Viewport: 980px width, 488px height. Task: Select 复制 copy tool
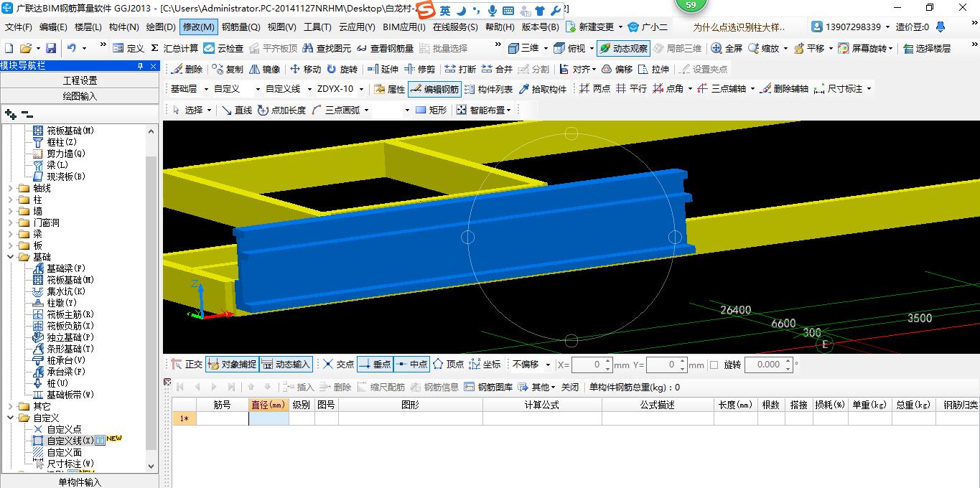228,70
